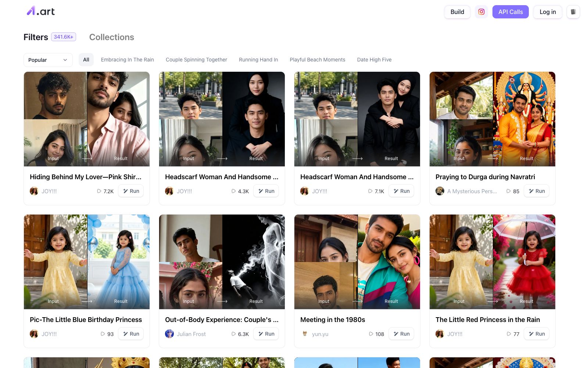
Task: Run Hiding Behind My Lover filter
Action: point(131,191)
